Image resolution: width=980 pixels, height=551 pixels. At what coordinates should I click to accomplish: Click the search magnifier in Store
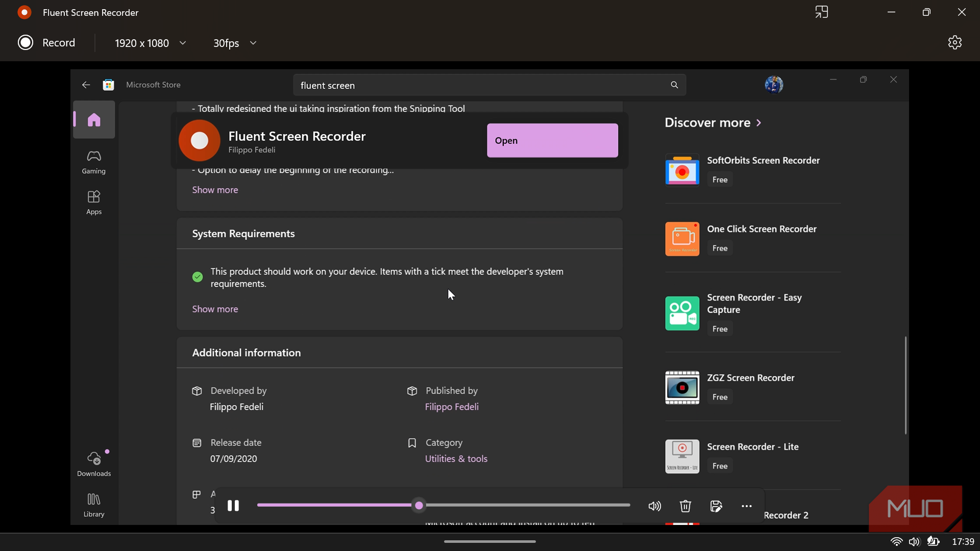(x=674, y=85)
